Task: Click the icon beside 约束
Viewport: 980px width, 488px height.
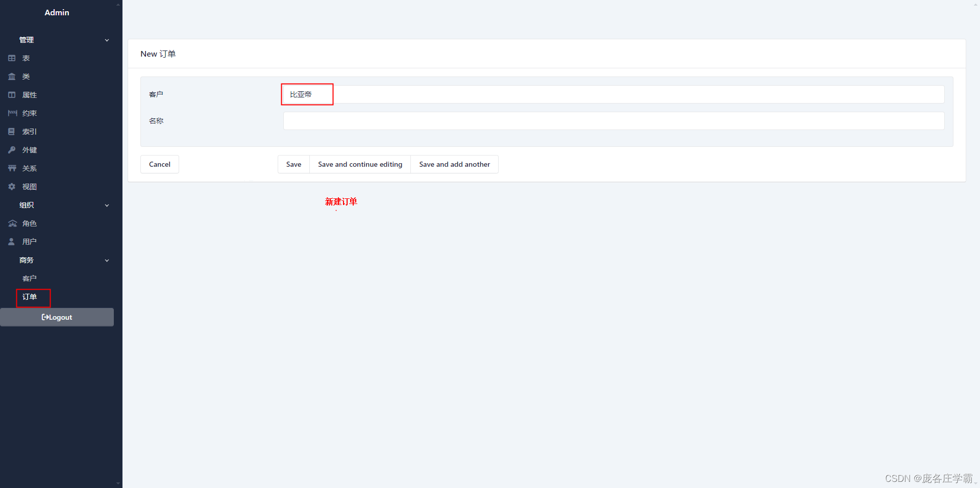Action: (x=12, y=113)
